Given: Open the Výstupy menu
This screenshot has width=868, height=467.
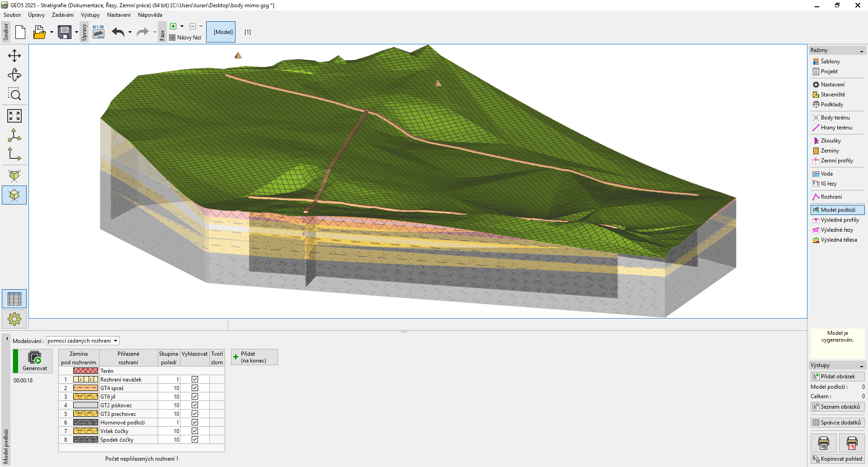Looking at the screenshot, I should coord(90,15).
